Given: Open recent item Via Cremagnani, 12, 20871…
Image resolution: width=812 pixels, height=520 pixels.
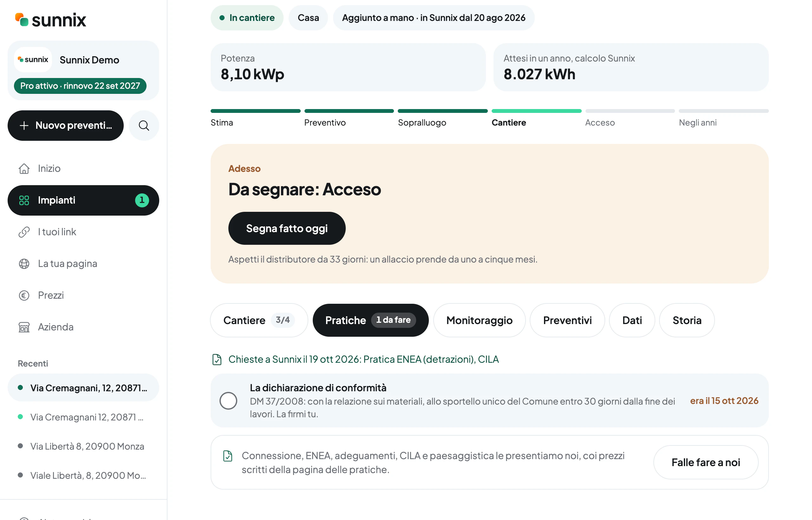Looking at the screenshot, I should [83, 388].
